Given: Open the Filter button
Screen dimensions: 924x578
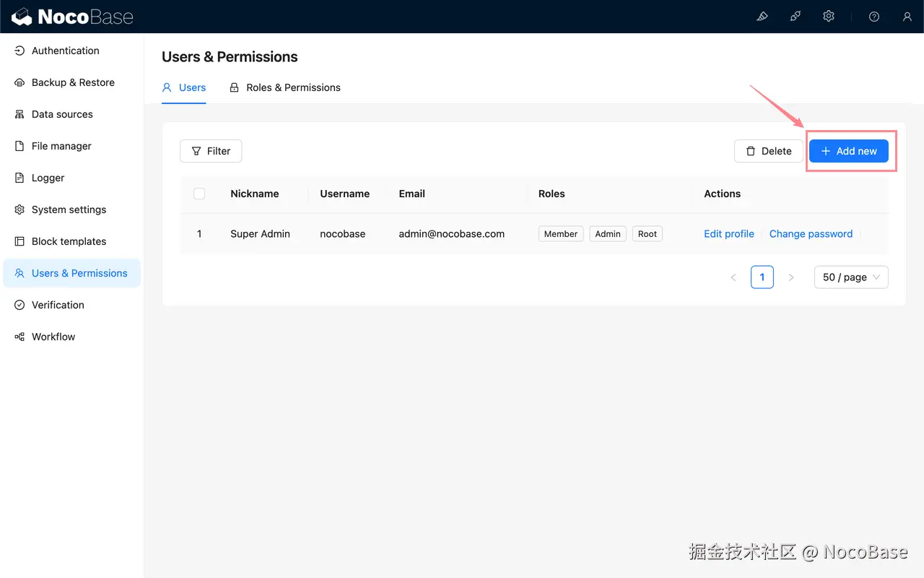Looking at the screenshot, I should (x=211, y=151).
